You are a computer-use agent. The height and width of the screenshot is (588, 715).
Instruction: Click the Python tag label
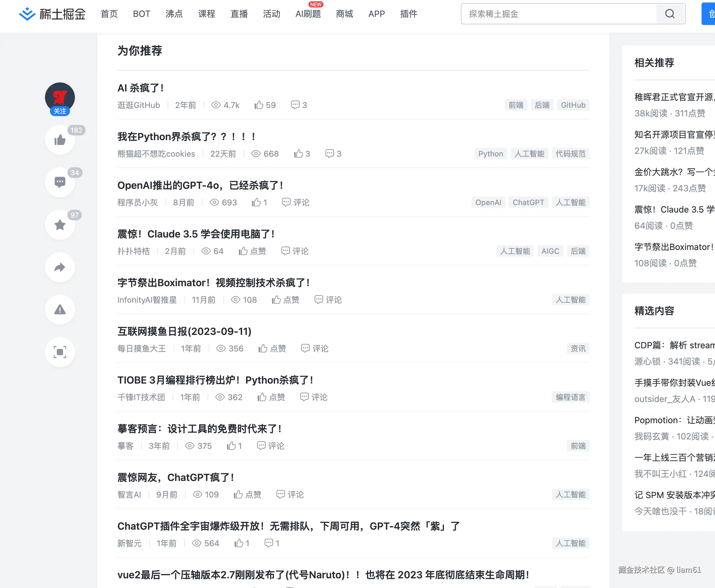pyautogui.click(x=490, y=154)
